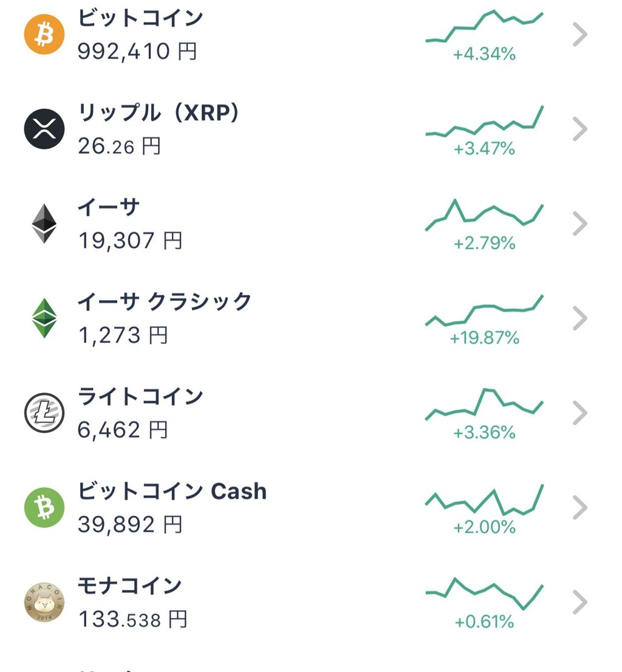Image resolution: width=622 pixels, height=672 pixels.
Task: Tap the black Ripple XRP logo
Action: 44,129
